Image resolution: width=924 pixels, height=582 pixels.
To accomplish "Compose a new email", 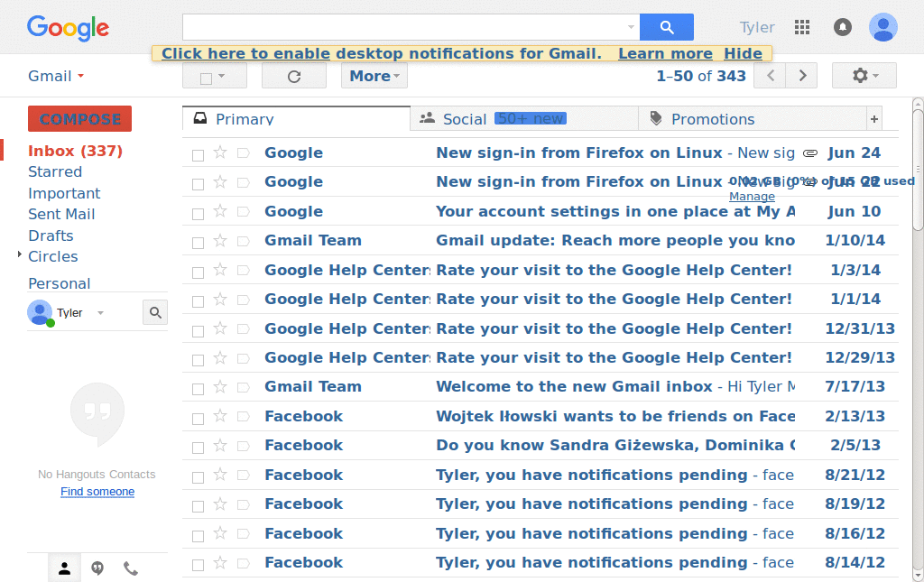I will 79,119.
